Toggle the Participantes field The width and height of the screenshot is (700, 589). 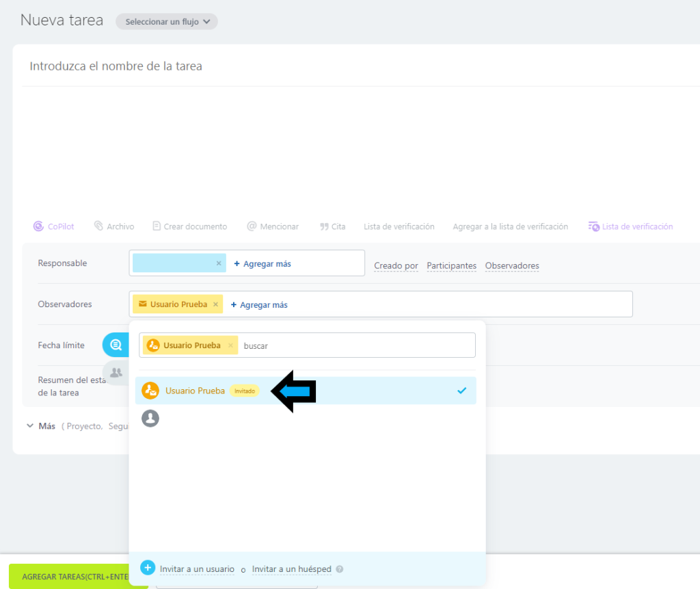pos(451,265)
